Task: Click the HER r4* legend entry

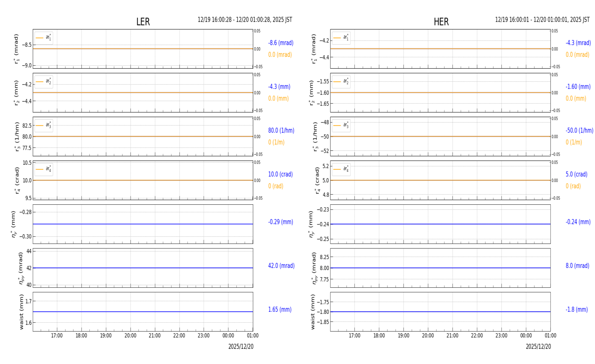Action: [x=341, y=169]
